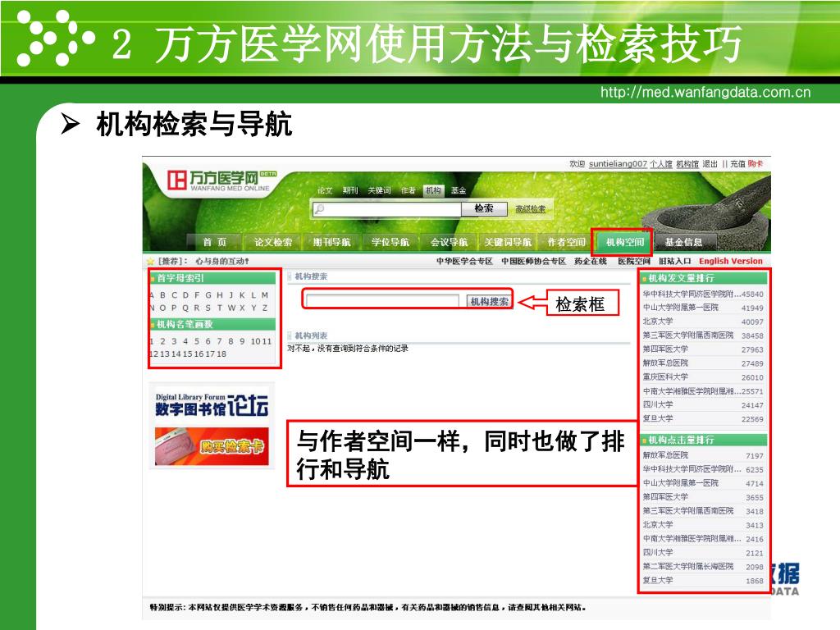840x630 pixels.
Task: Select the 论文 search type tab
Action: 325,190
